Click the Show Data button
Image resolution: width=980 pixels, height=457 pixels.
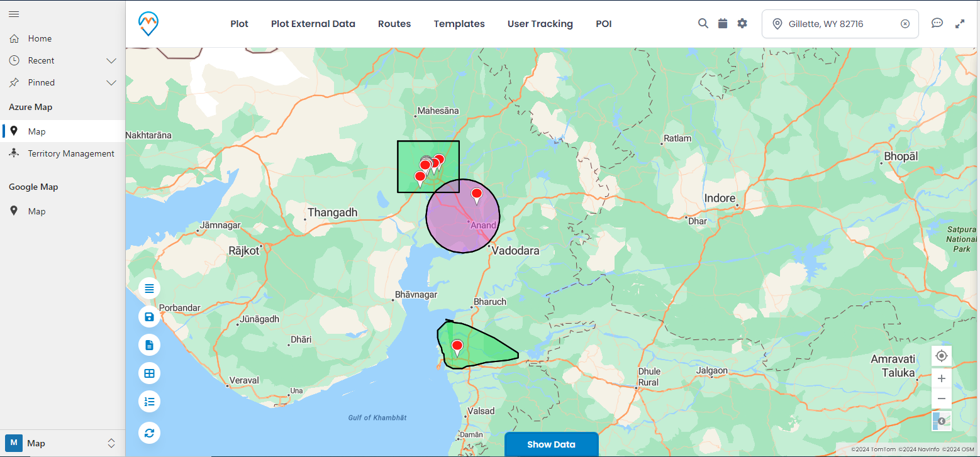point(551,444)
